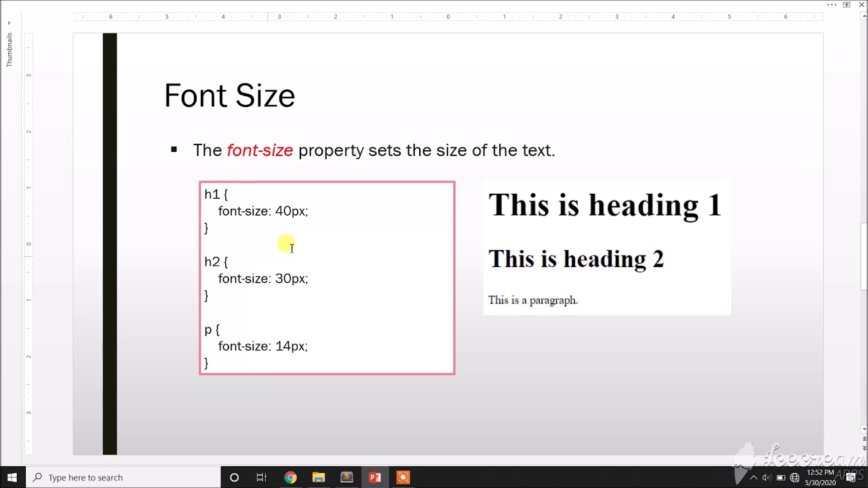Click the 'This is heading 2' preview text
868x488 pixels.
576,259
